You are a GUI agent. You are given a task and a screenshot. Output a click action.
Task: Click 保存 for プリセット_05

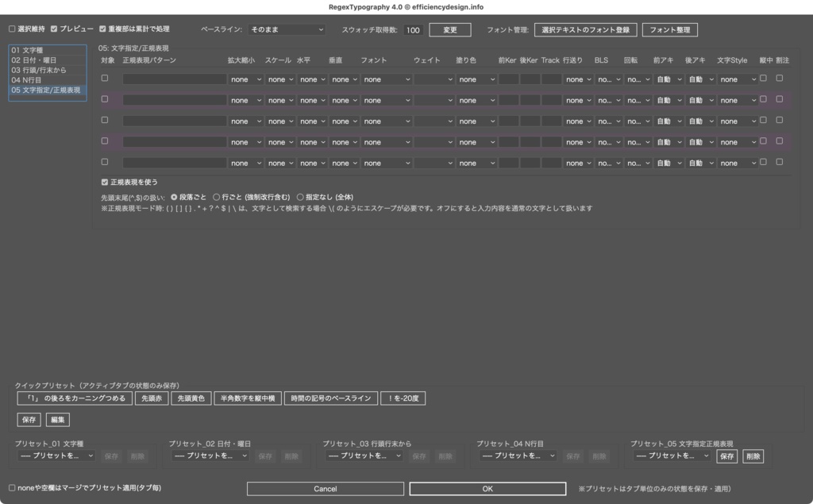coord(727,456)
